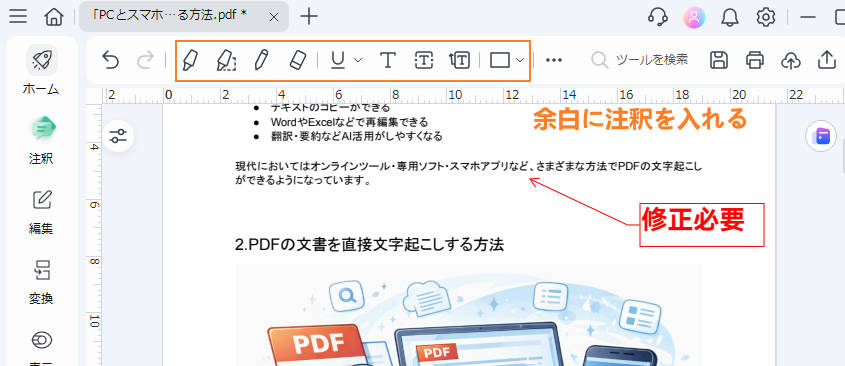
Task: Open notifications bell
Action: [x=730, y=17]
